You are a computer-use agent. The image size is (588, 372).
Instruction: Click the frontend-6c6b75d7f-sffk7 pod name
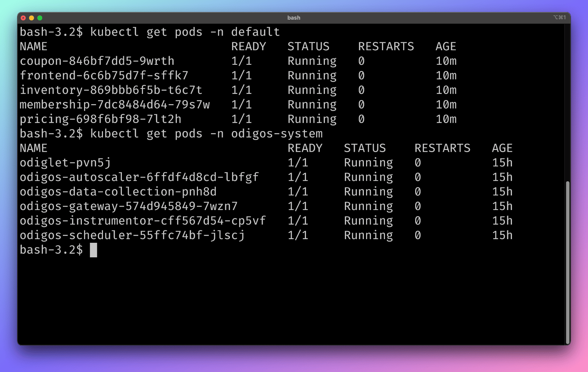(x=104, y=76)
